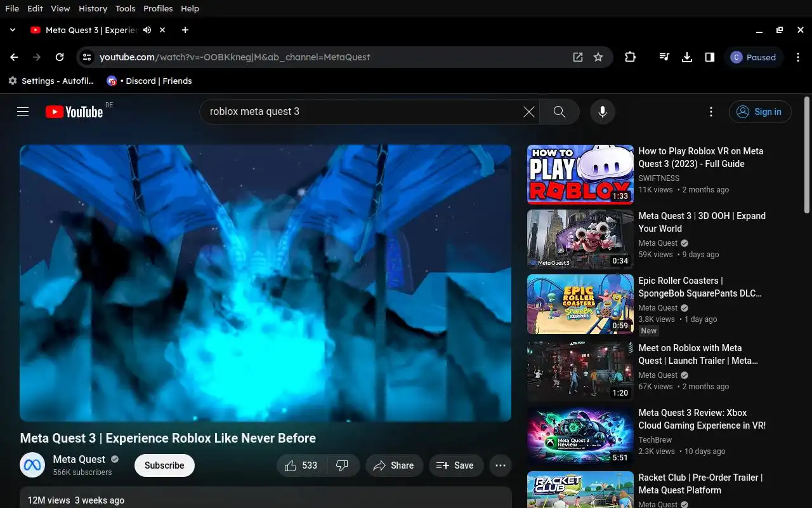Open Settings - Autofill bookmark
812x508 pixels.
[x=51, y=81]
